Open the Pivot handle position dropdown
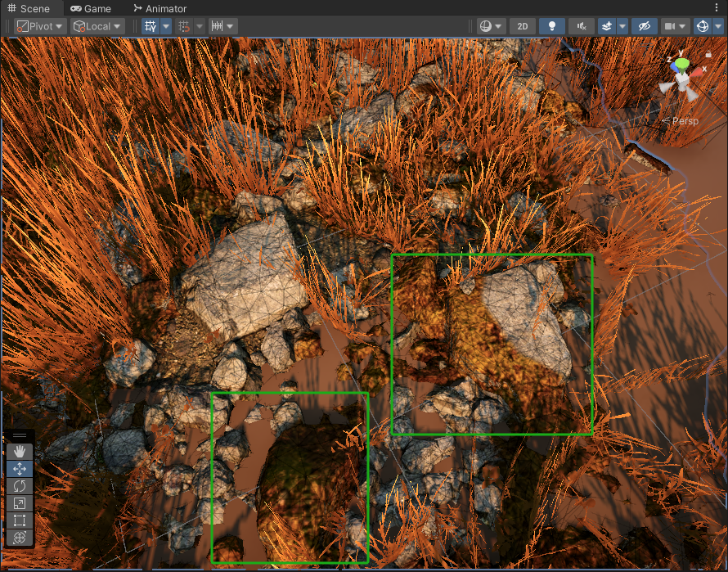Screen dimensions: 728x572 [40, 26]
